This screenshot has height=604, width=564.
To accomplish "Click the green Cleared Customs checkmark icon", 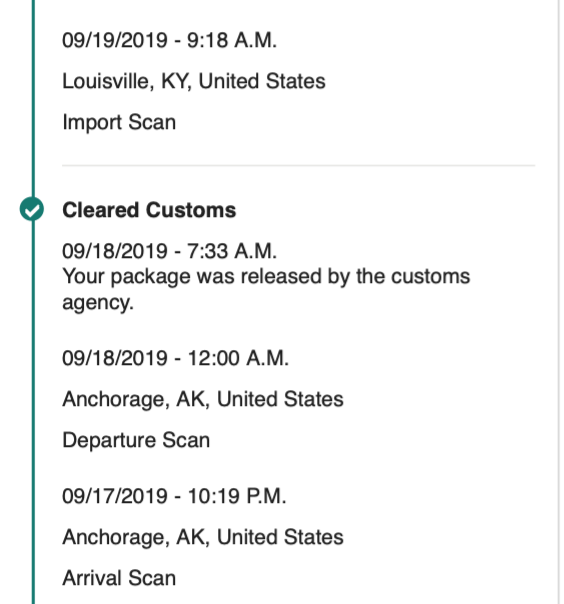I will pos(32,209).
